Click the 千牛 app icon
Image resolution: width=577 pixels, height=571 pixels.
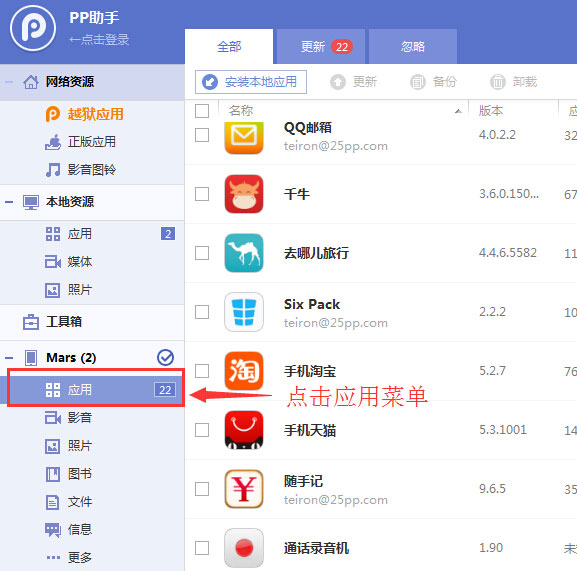(x=244, y=194)
